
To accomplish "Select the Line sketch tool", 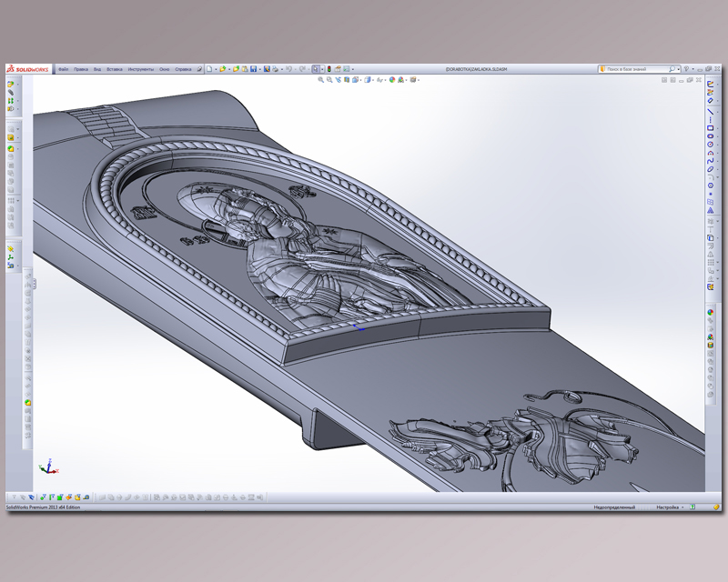I will point(711,111).
